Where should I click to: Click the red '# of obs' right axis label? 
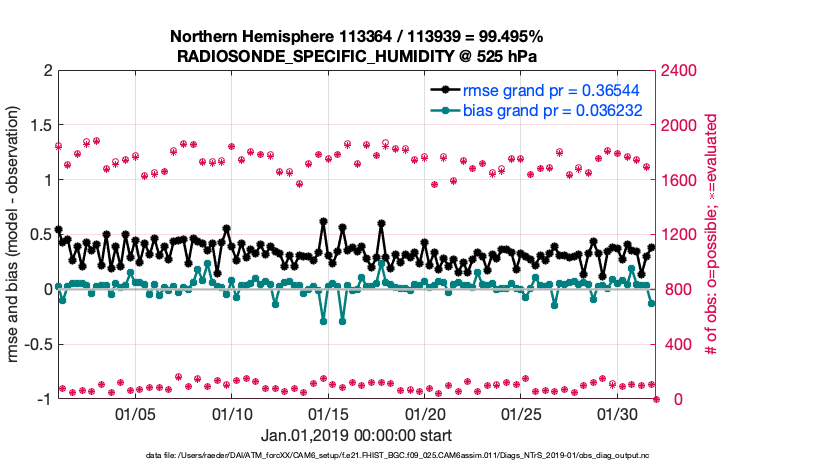[711, 235]
